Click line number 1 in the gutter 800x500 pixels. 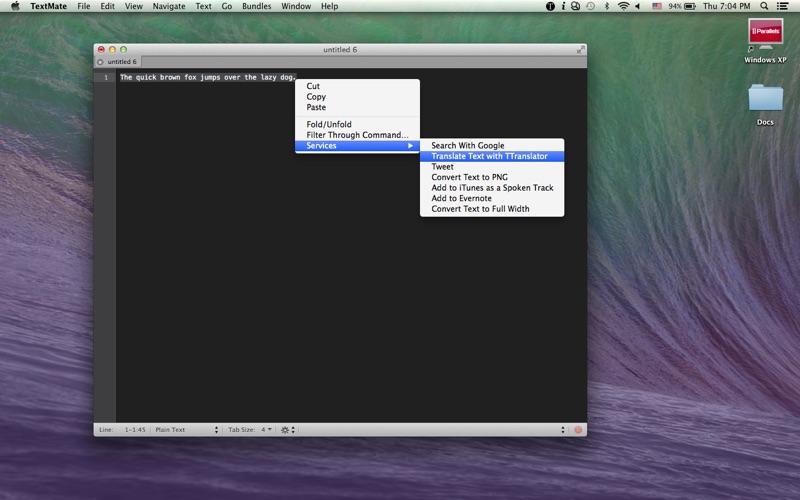(105, 77)
